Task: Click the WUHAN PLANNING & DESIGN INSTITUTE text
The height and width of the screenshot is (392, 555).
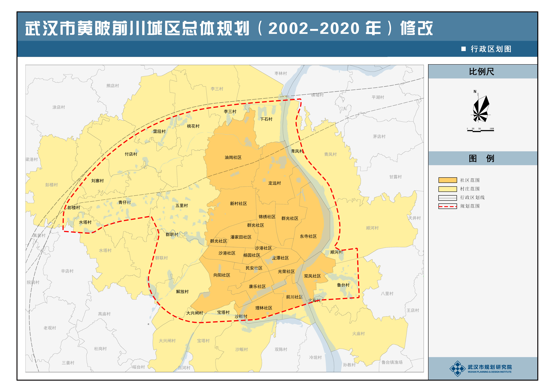Action: [490, 372]
